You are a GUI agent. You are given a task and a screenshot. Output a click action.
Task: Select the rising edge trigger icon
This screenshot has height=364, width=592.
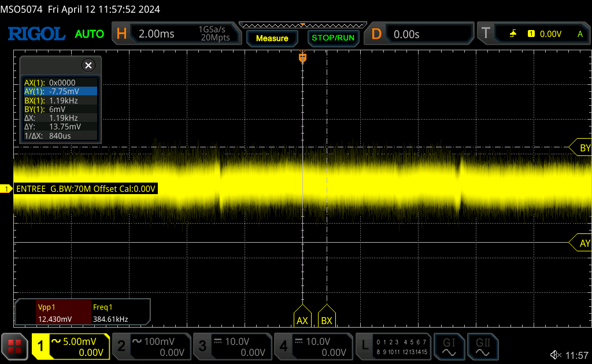[x=513, y=34]
